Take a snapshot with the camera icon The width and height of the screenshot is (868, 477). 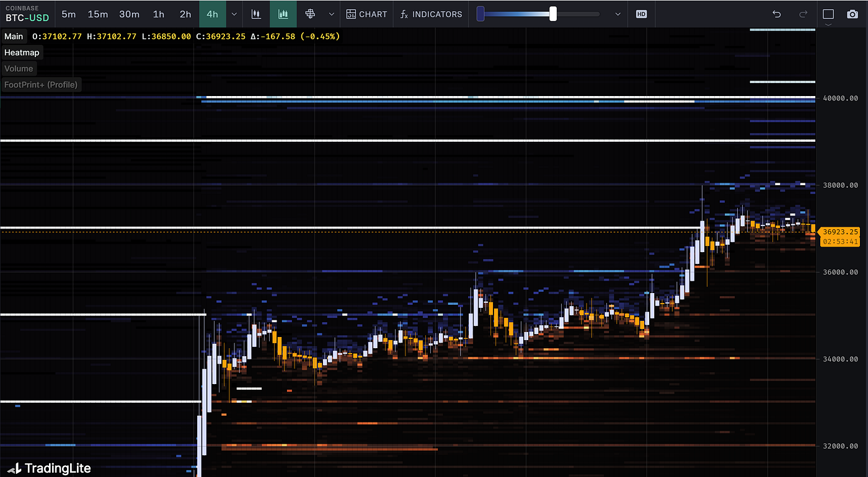[x=853, y=14]
